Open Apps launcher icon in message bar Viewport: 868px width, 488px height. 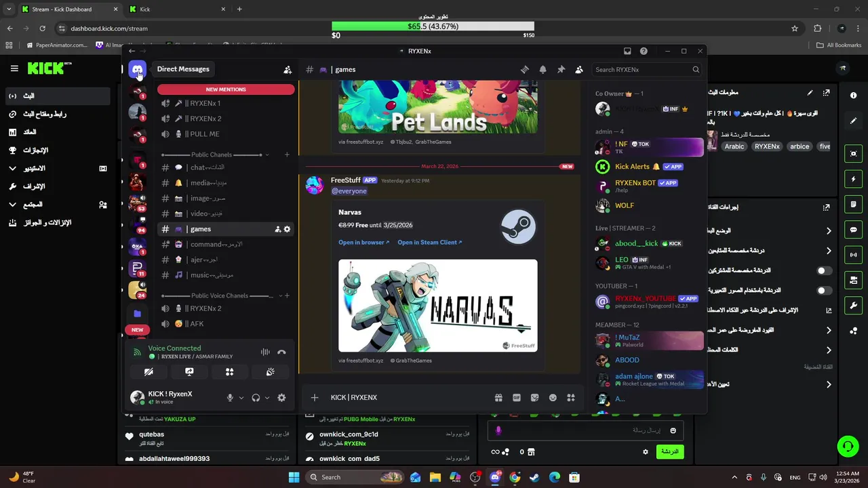(571, 398)
